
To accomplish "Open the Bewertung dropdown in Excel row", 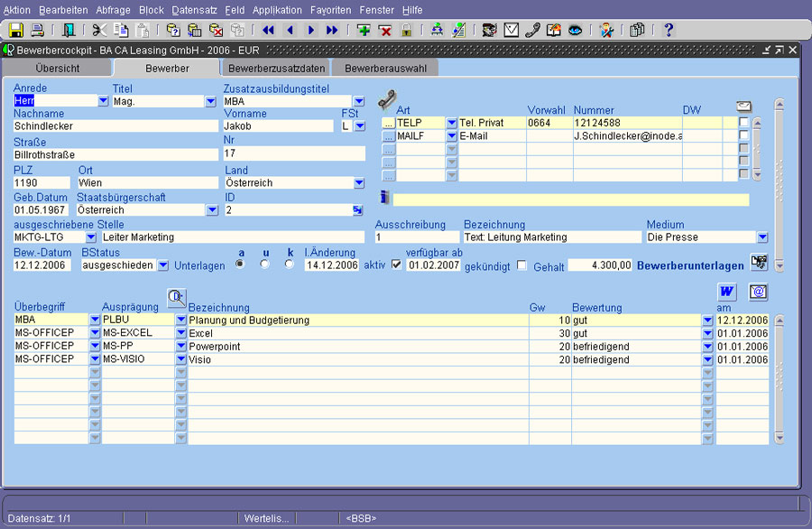I will (707, 333).
